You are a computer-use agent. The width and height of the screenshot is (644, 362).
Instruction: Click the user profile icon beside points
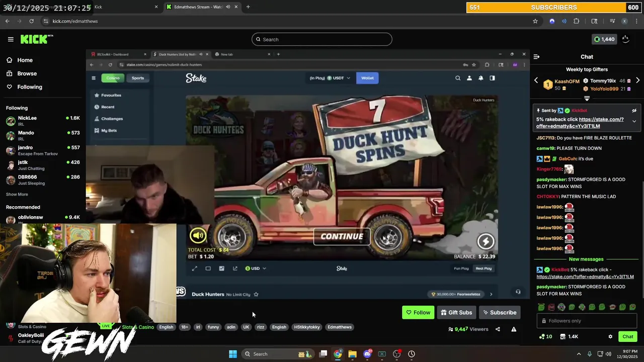click(x=625, y=39)
